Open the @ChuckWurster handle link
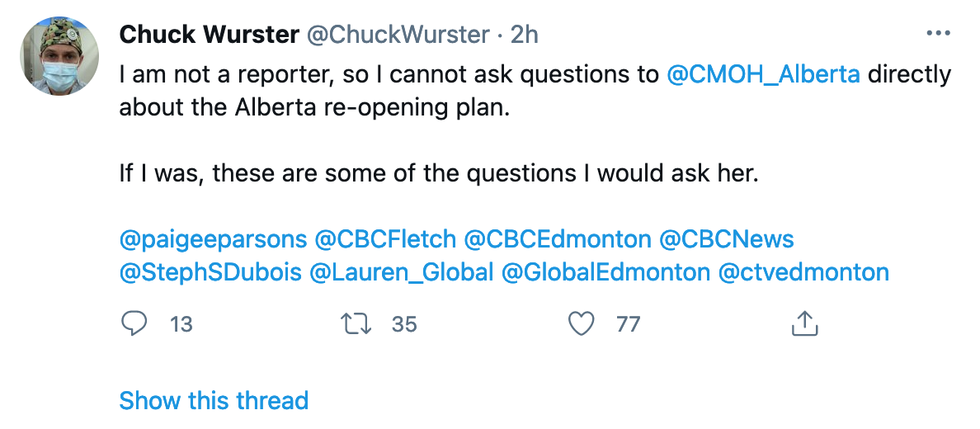Screen dimensions: 980x429 coord(398,35)
